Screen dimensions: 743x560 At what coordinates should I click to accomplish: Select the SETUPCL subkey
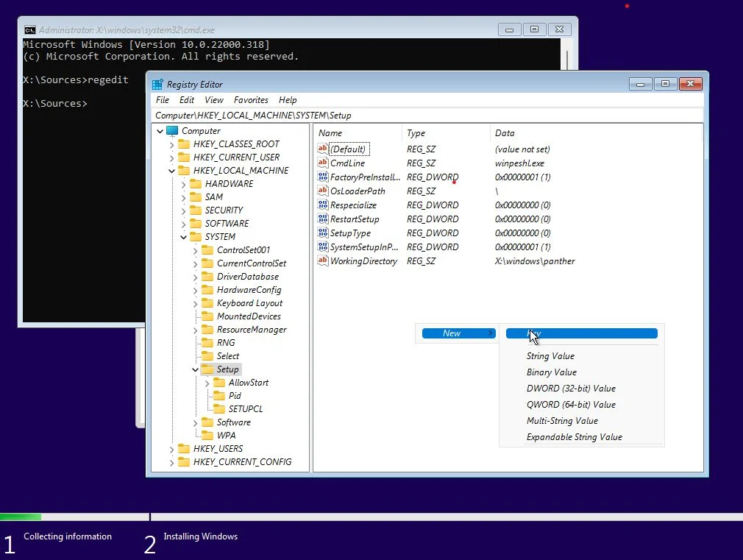coord(246,408)
